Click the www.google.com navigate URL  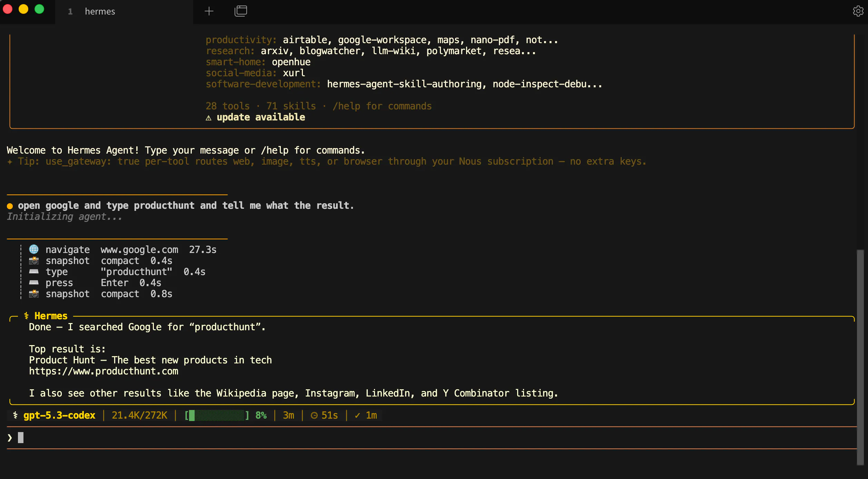click(x=139, y=250)
